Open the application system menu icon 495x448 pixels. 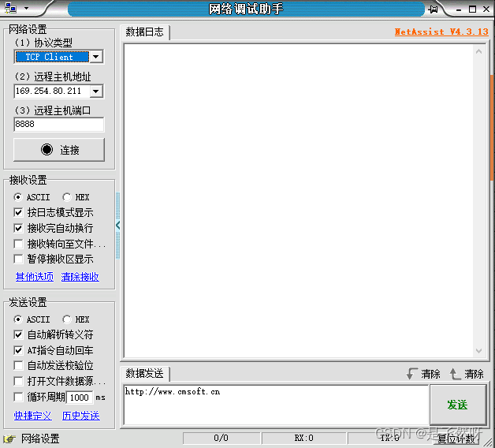click(x=10, y=8)
